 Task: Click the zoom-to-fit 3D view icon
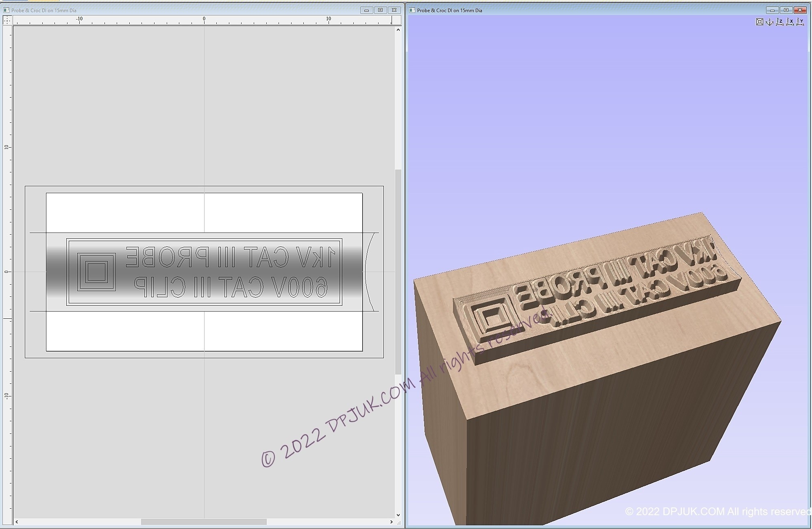pos(759,22)
